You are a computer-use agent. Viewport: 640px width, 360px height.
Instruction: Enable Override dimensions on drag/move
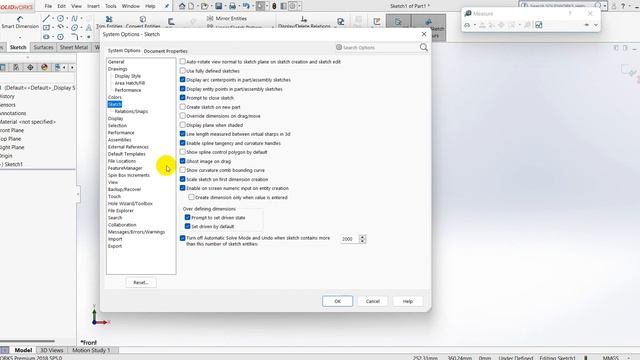pyautogui.click(x=182, y=116)
